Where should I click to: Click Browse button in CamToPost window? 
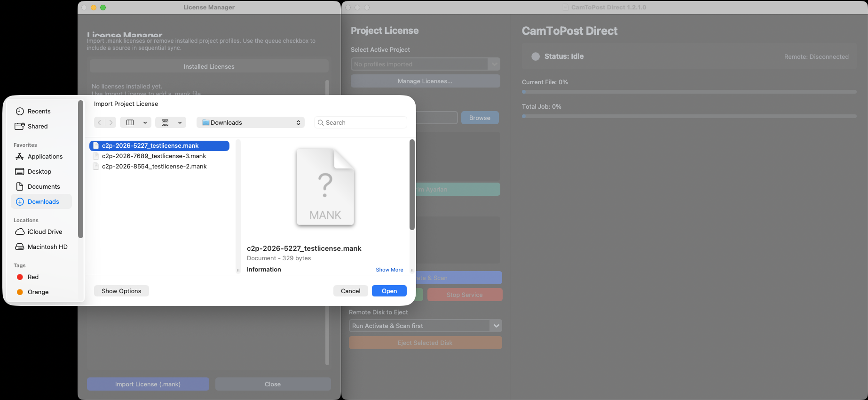click(x=480, y=118)
